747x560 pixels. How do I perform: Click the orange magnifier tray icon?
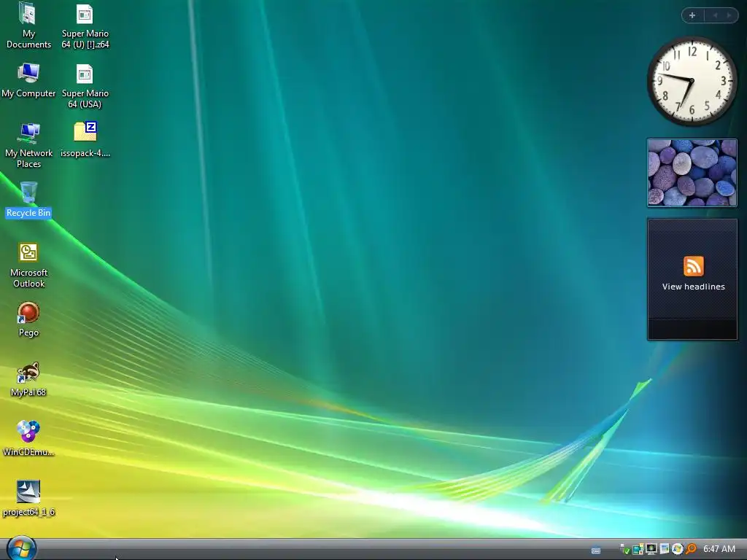point(690,549)
